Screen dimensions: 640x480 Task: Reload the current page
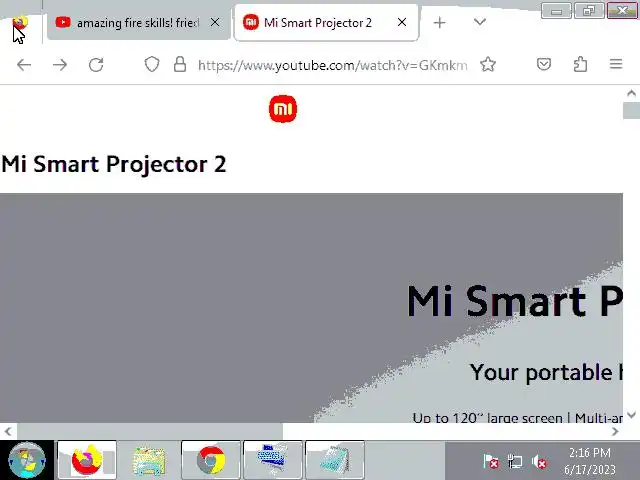pyautogui.click(x=96, y=64)
